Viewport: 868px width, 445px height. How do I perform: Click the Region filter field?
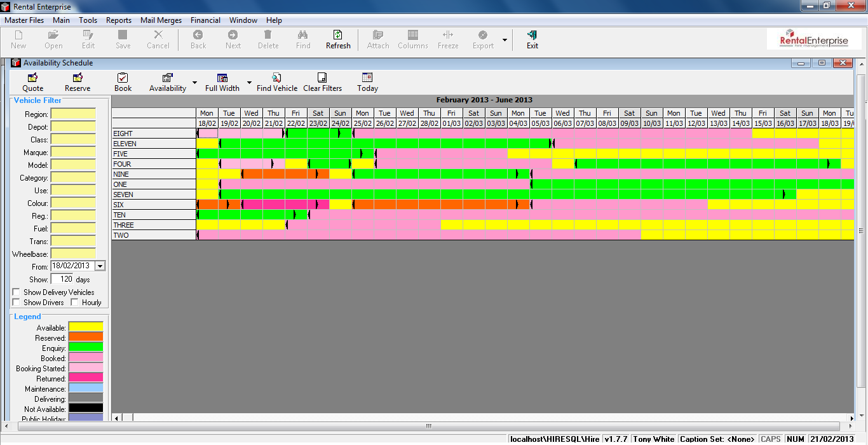click(73, 114)
